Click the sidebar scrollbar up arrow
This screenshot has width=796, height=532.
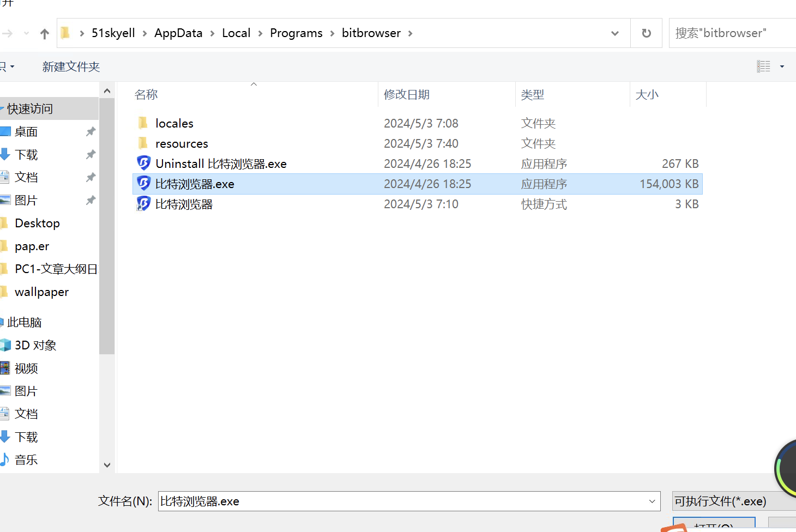pos(107,91)
